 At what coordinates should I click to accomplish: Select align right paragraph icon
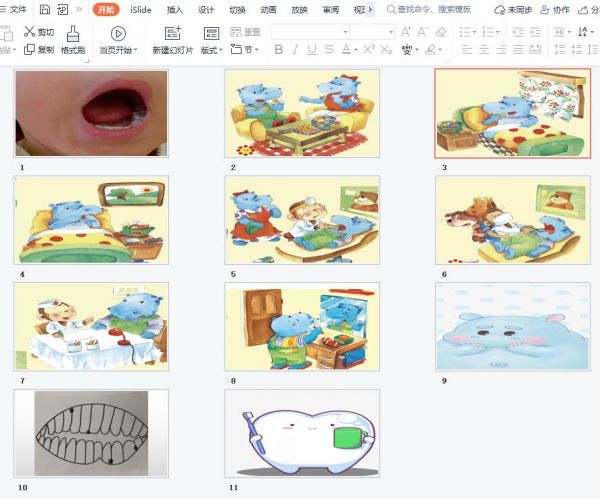[501, 49]
